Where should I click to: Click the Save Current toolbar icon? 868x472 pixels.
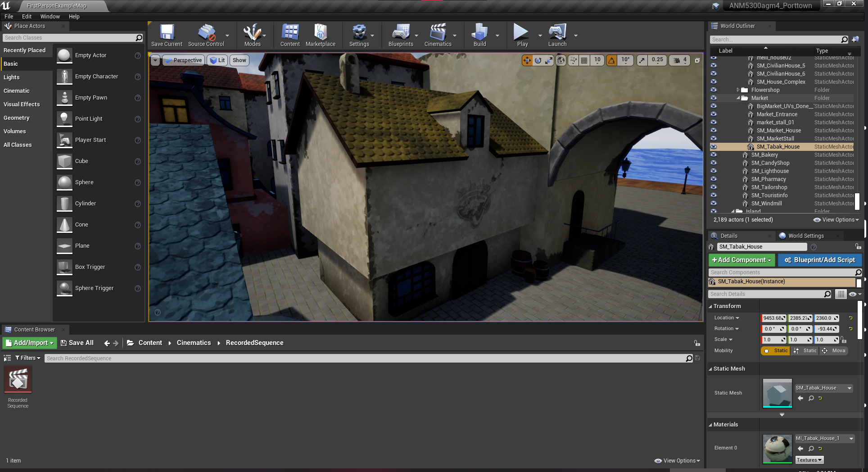pos(167,35)
